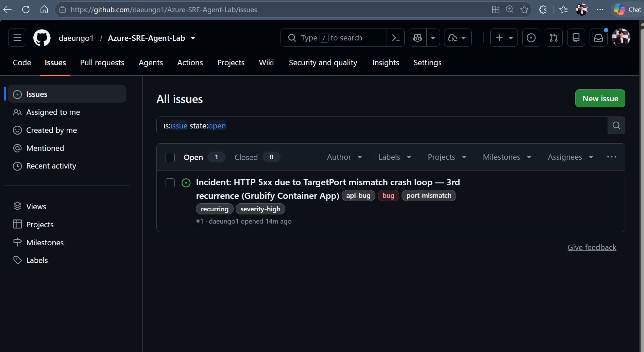Open the Security and quality tab
This screenshot has width=644, height=352.
[x=323, y=63]
